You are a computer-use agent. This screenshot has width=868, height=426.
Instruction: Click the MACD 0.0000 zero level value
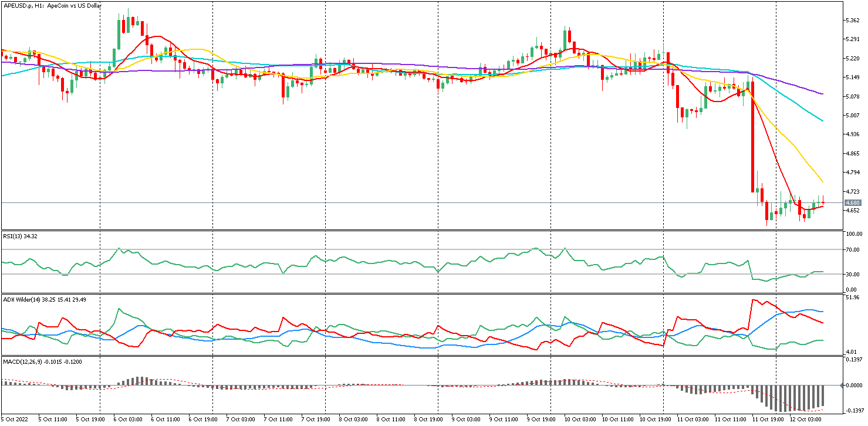click(x=854, y=386)
